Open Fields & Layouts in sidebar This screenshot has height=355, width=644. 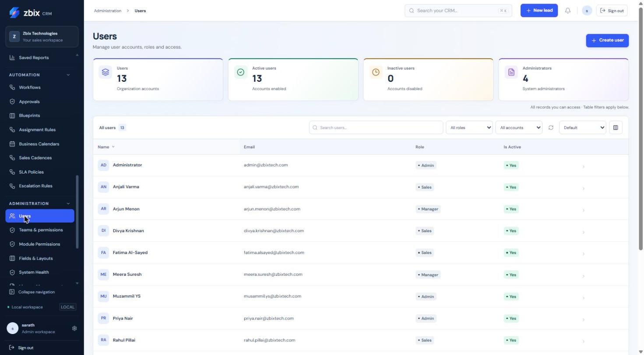click(x=40, y=258)
